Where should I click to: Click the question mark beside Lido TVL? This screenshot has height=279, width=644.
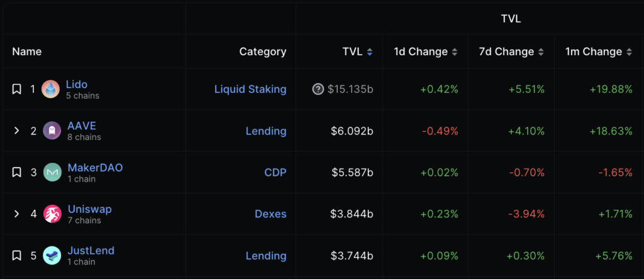pos(318,89)
